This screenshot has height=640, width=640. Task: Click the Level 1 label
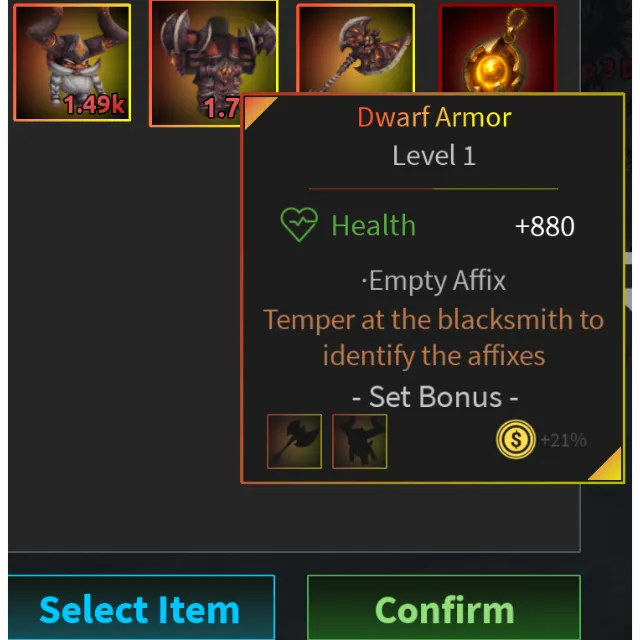click(x=434, y=156)
